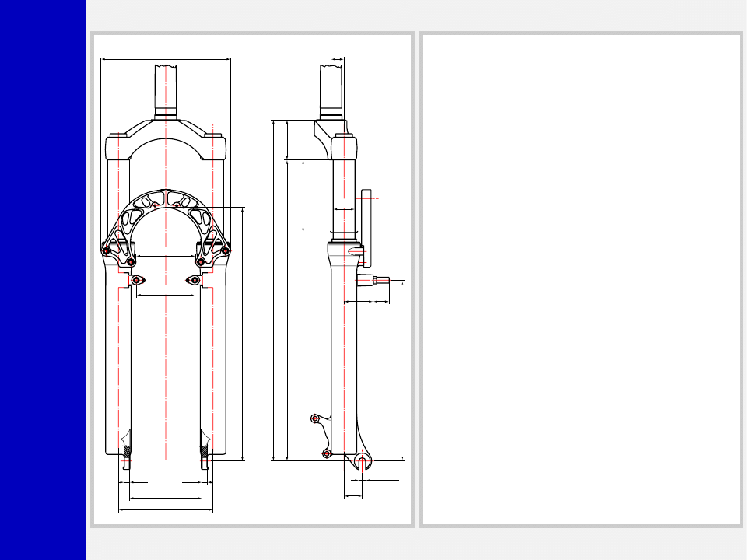The height and width of the screenshot is (560, 747).
Task: Select the right brake post below the arch
Action: [x=194, y=280]
